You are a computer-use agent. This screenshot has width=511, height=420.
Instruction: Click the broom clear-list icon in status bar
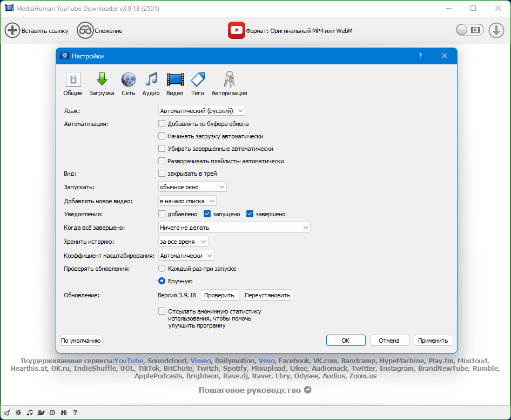click(x=6, y=412)
